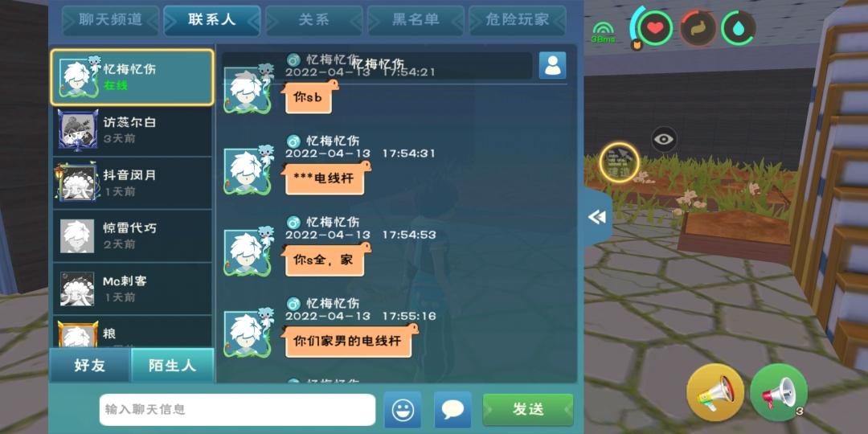Screen dimensions: 868x434
Task: Open the emoji smiley picker
Action: pos(403,410)
